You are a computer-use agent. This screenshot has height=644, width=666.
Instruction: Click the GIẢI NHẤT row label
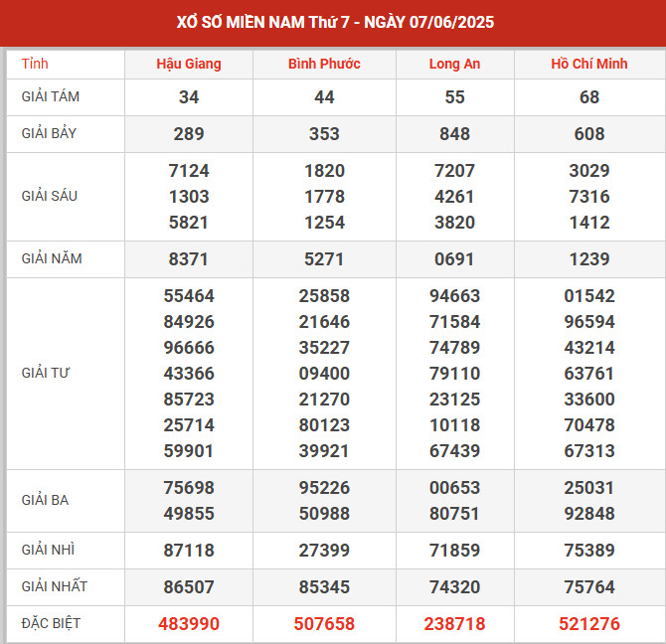pyautogui.click(x=55, y=586)
